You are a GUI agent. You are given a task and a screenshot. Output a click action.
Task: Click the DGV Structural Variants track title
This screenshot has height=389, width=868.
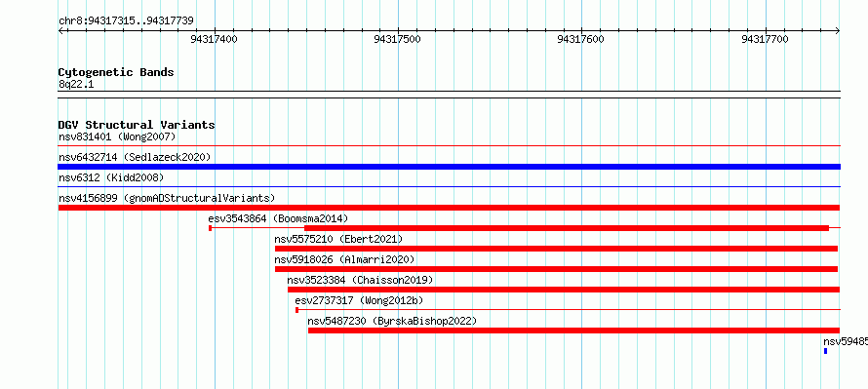[137, 125]
